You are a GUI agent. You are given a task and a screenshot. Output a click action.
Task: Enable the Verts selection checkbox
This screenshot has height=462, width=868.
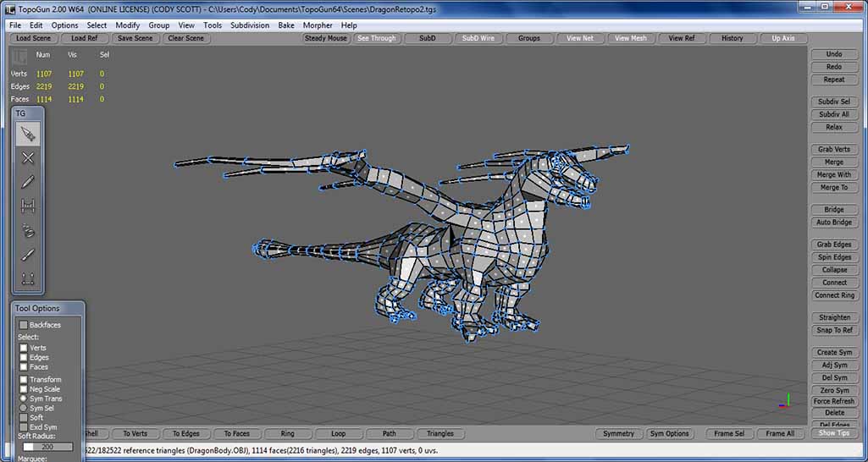click(x=23, y=348)
